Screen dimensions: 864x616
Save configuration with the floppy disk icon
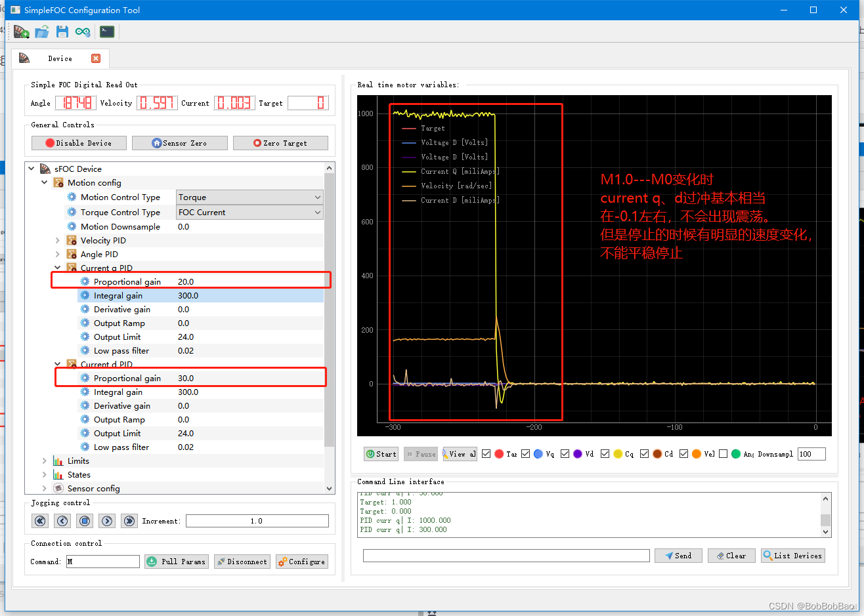62,31
